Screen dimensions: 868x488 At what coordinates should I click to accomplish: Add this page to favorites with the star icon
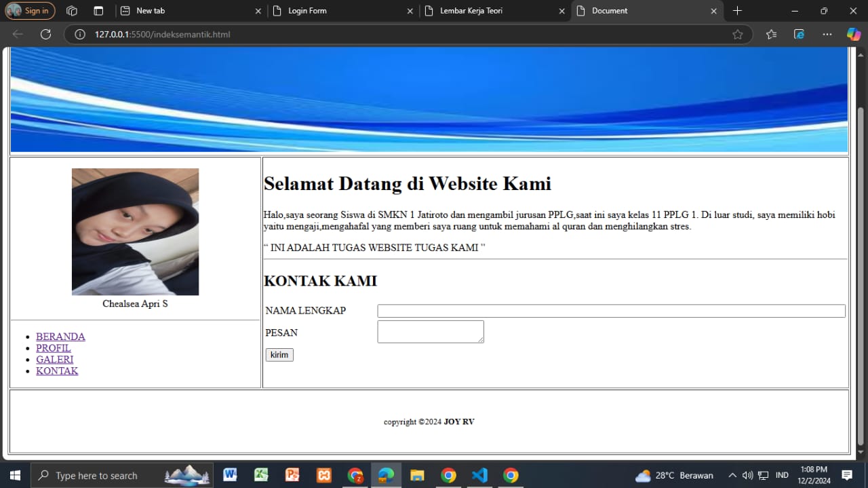pyautogui.click(x=737, y=35)
